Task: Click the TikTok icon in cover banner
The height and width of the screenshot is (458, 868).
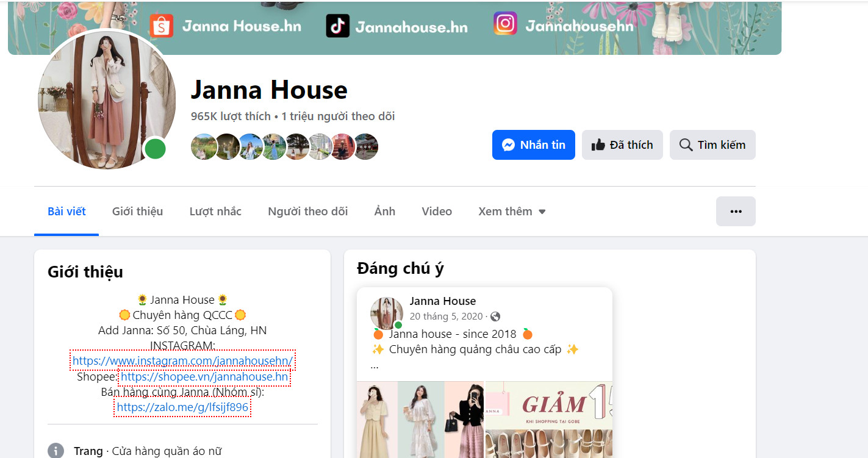Action: pyautogui.click(x=337, y=26)
